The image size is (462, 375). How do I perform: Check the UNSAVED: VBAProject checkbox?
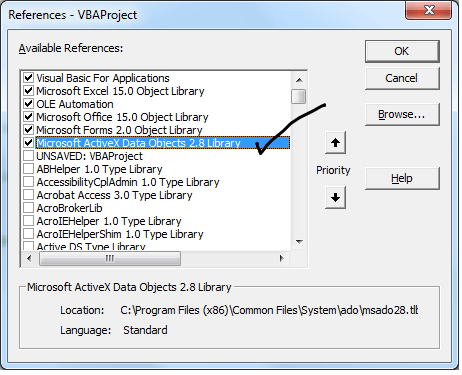[x=28, y=156]
